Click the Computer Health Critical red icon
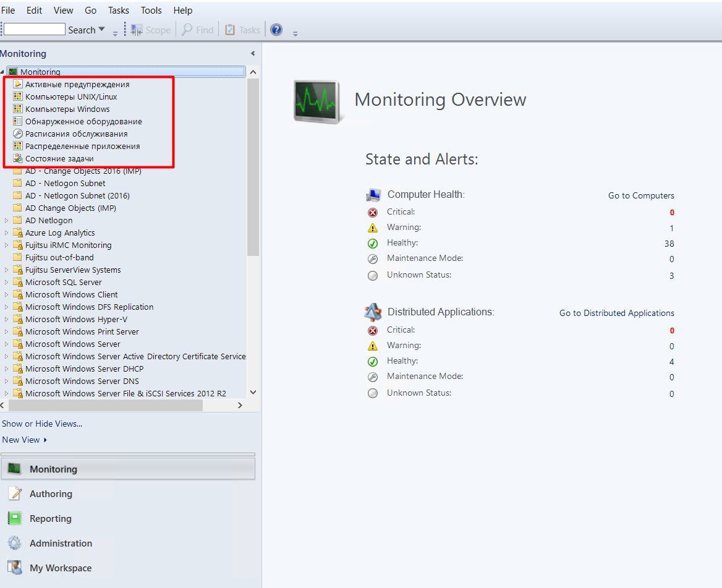Screen dimensions: 722x588 (373, 212)
